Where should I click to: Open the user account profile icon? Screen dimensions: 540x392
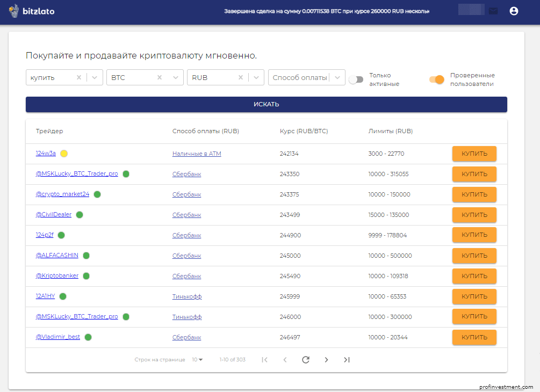(514, 11)
